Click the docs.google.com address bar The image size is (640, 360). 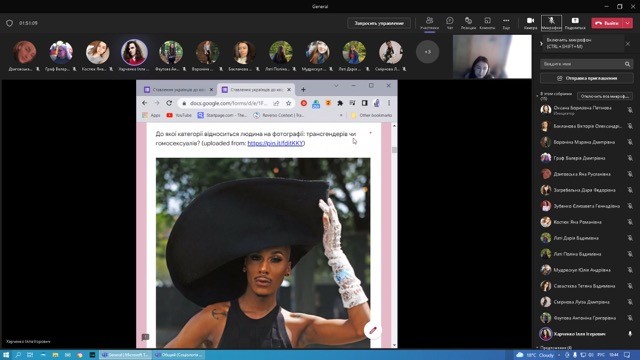point(229,103)
